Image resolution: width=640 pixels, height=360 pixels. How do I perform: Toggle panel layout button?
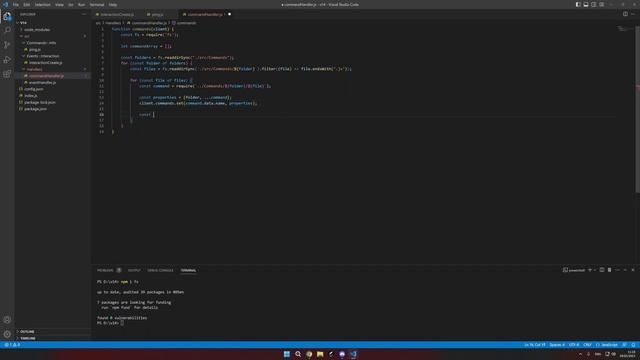pyautogui.click(x=586, y=4)
